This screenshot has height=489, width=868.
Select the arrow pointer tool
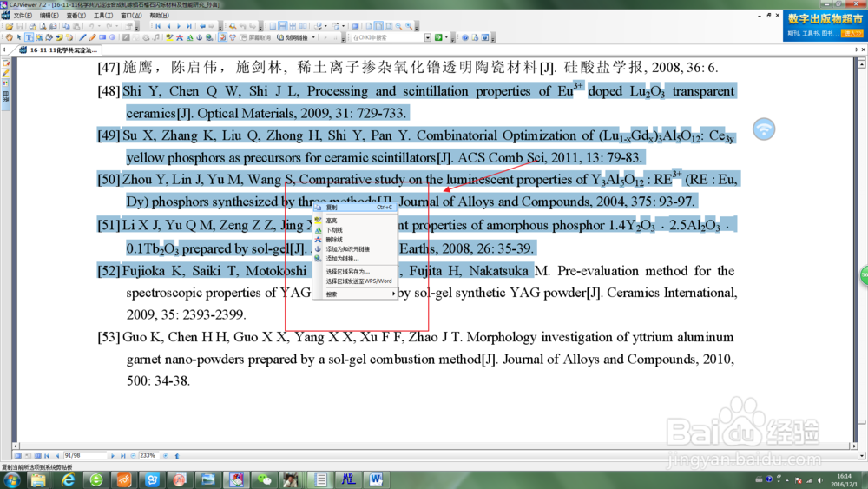click(19, 37)
